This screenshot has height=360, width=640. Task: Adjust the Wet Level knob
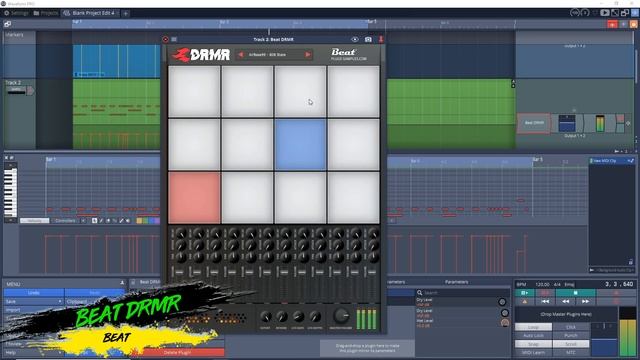click(505, 323)
